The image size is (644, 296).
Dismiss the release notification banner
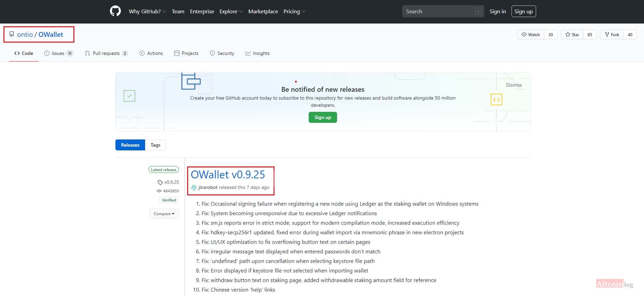pos(514,85)
